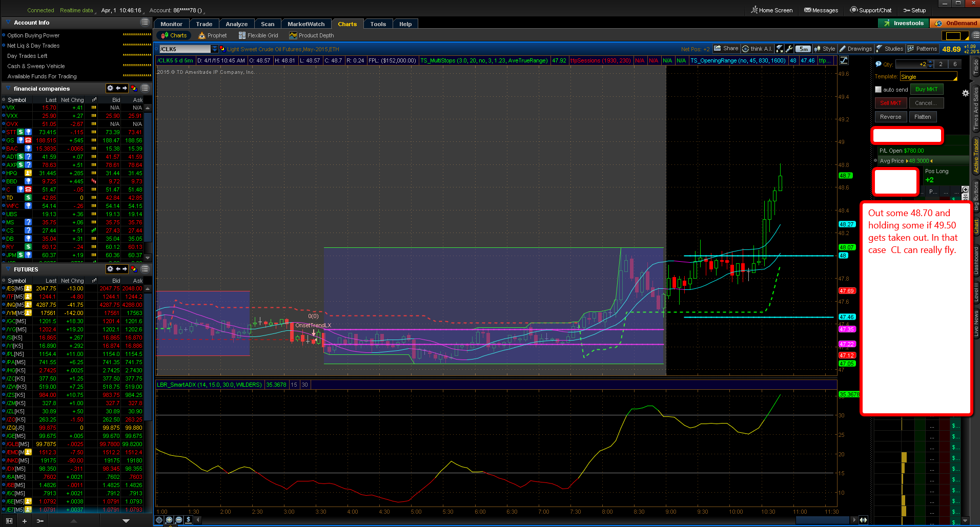The width and height of the screenshot is (980, 527).
Task: Open the FUTURES watchlist gear settings
Action: pos(110,269)
